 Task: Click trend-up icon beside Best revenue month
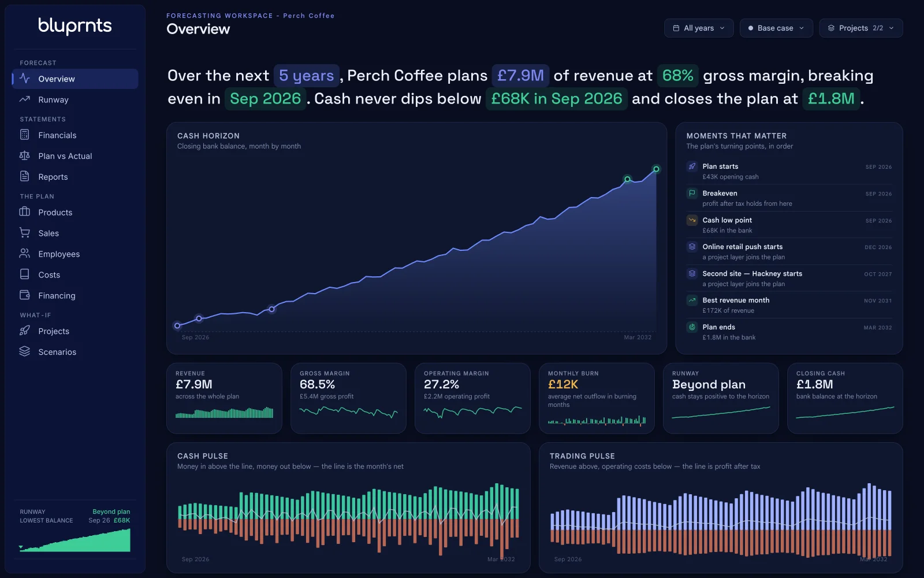[x=692, y=301]
